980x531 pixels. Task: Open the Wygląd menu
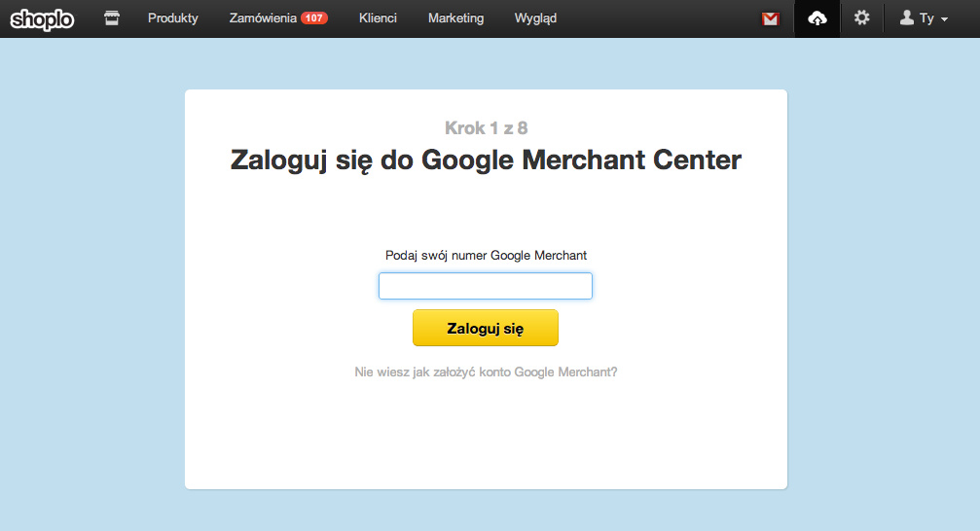click(535, 18)
